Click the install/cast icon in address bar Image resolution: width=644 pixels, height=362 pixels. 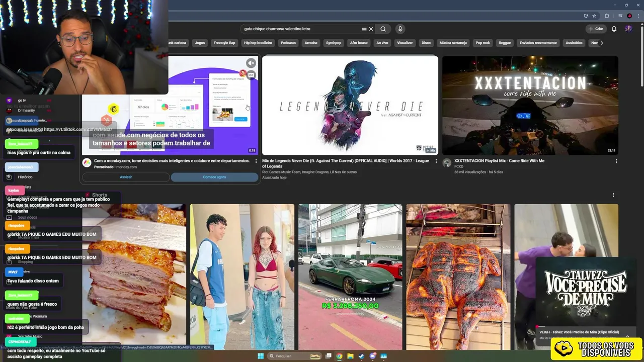[x=586, y=16]
